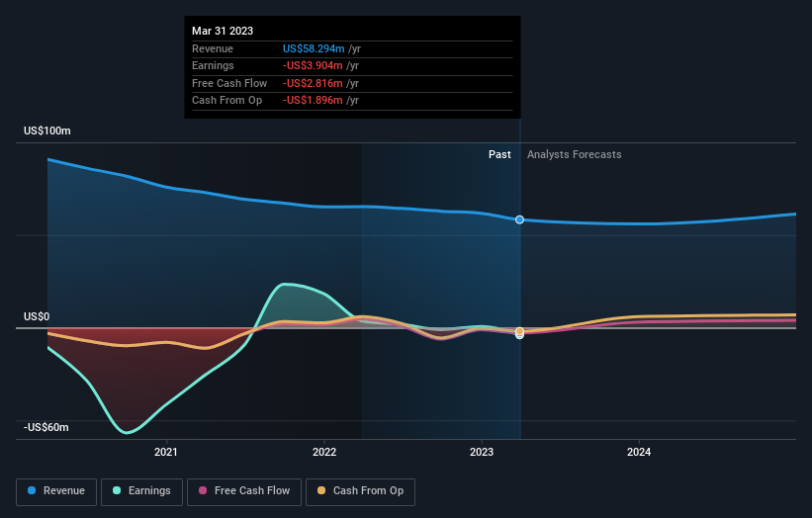Select the Revenue data point marker on chart
The image size is (812, 518).
(519, 219)
